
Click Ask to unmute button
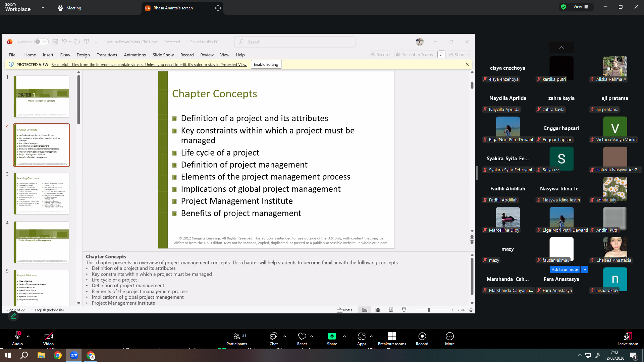click(x=565, y=269)
